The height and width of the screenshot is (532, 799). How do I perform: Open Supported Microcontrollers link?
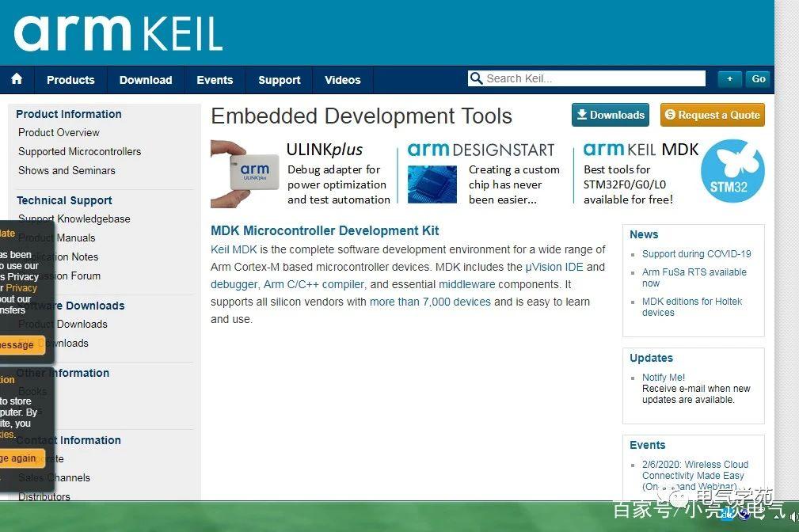[x=79, y=151]
